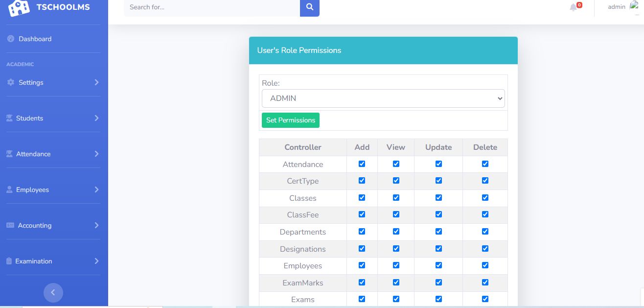644x308 pixels.
Task: Toggle Update permission for CertType
Action: tap(438, 181)
